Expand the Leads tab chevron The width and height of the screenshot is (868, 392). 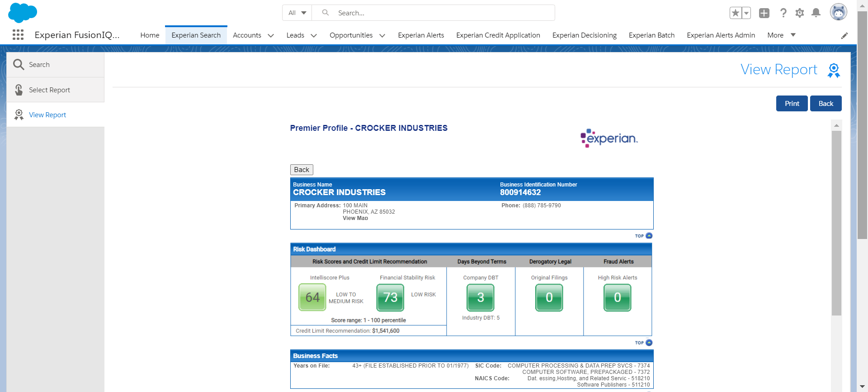click(314, 35)
